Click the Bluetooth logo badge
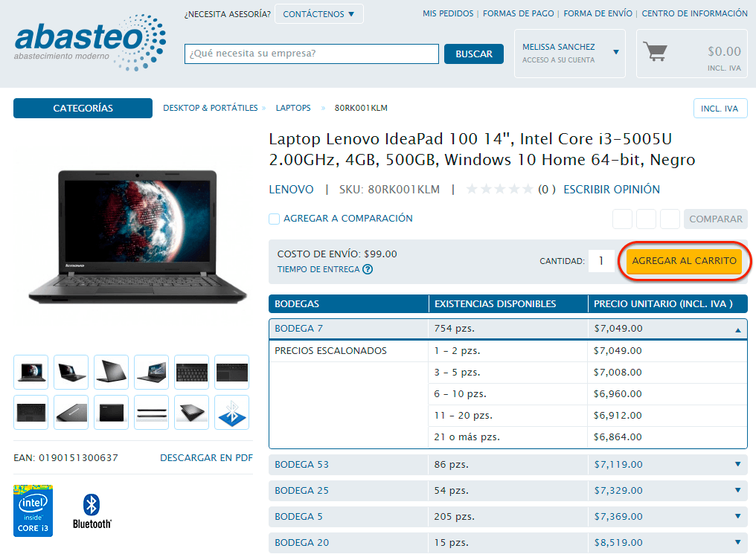This screenshot has height=557, width=756. [x=92, y=511]
